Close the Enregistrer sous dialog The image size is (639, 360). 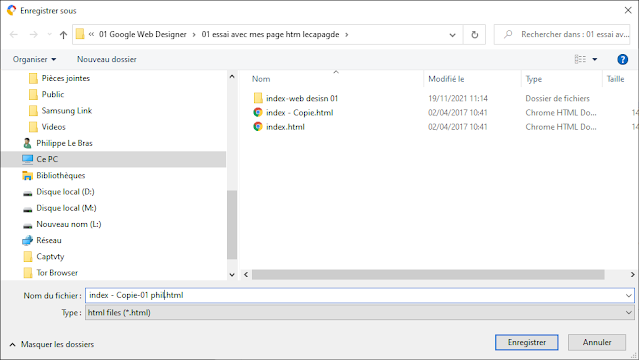point(628,10)
